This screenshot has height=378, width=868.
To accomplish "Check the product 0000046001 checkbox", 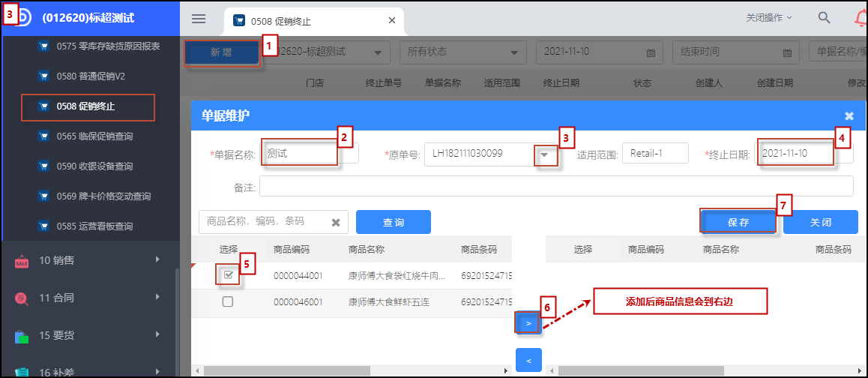I will tap(228, 301).
